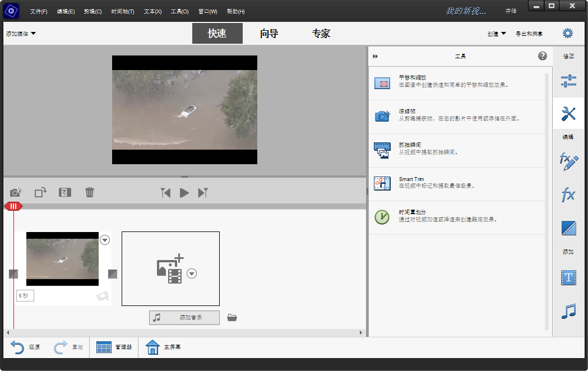This screenshot has width=588, height=371.
Task: Open the empty placeholder add-media dropdown
Action: tap(192, 274)
